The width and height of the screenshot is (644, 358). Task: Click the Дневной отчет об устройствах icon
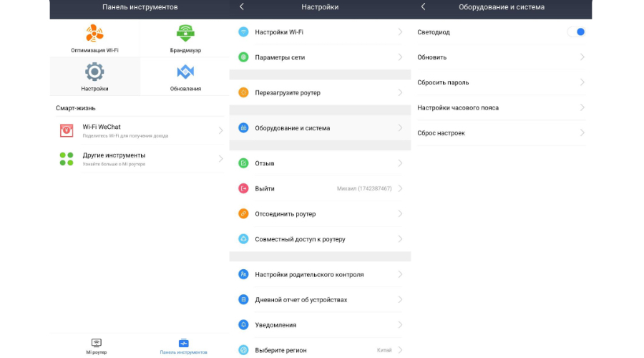coord(243,299)
